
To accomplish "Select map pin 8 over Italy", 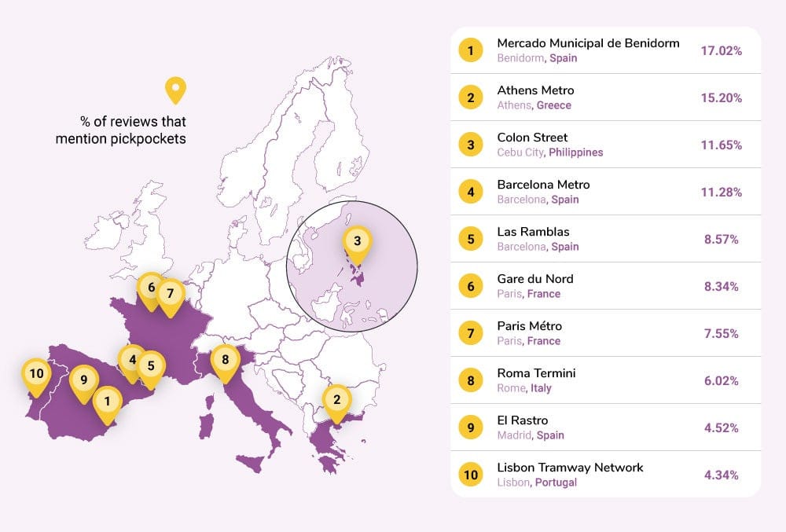I will click(226, 361).
